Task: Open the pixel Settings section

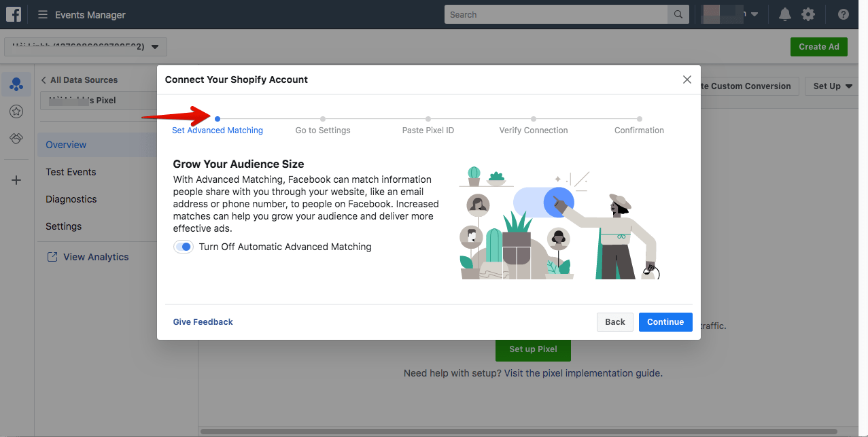Action: click(63, 226)
